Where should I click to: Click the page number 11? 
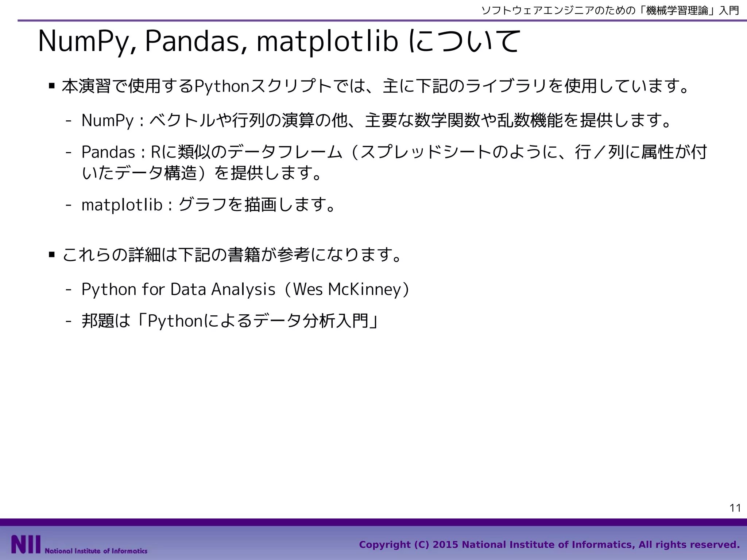tap(735, 508)
